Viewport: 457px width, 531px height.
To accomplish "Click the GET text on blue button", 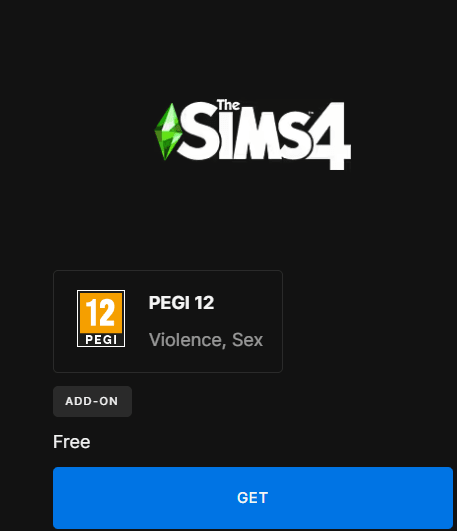I will 253,498.
